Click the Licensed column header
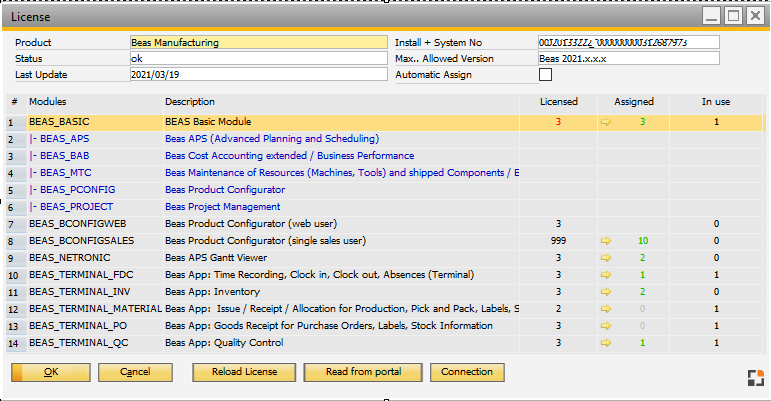This screenshot has width=771, height=401. click(x=558, y=102)
